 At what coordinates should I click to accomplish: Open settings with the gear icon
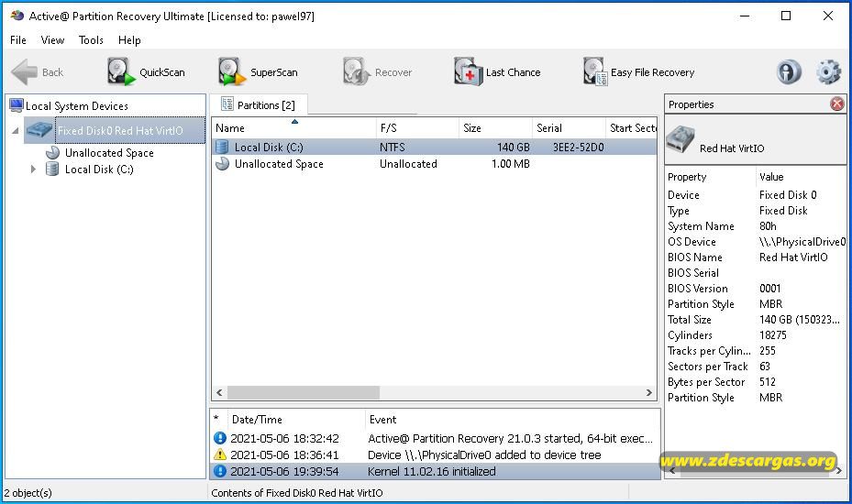(x=828, y=71)
